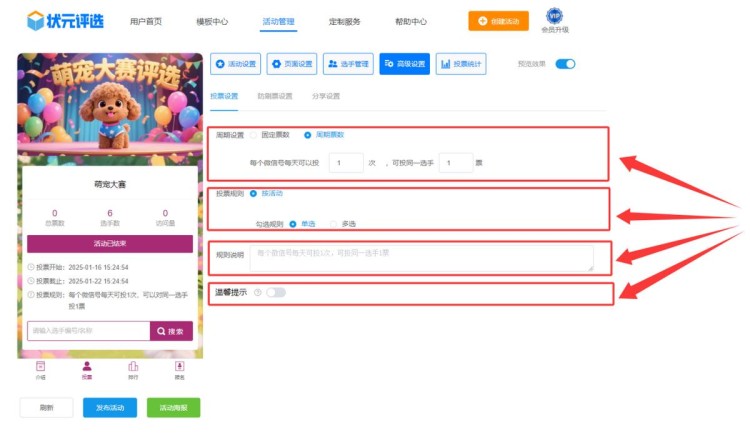Select the 固定票数 radio option
The width and height of the screenshot is (750, 435).
point(254,134)
